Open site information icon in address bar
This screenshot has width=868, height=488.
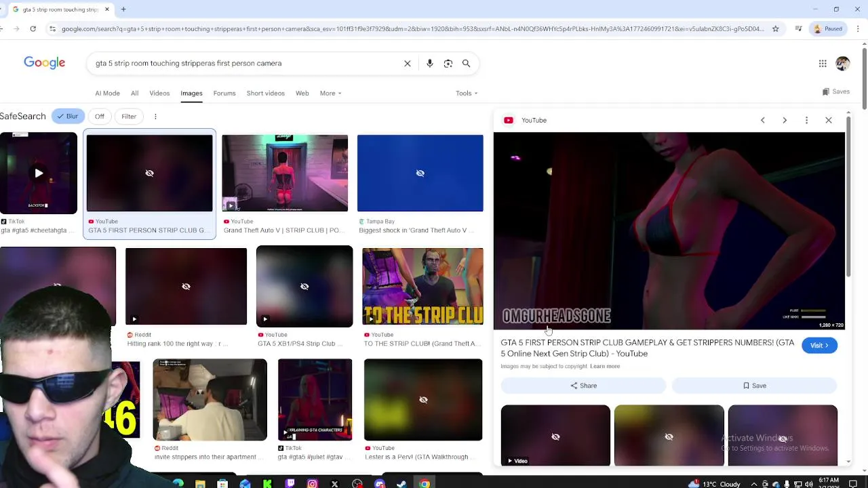pos(52,28)
